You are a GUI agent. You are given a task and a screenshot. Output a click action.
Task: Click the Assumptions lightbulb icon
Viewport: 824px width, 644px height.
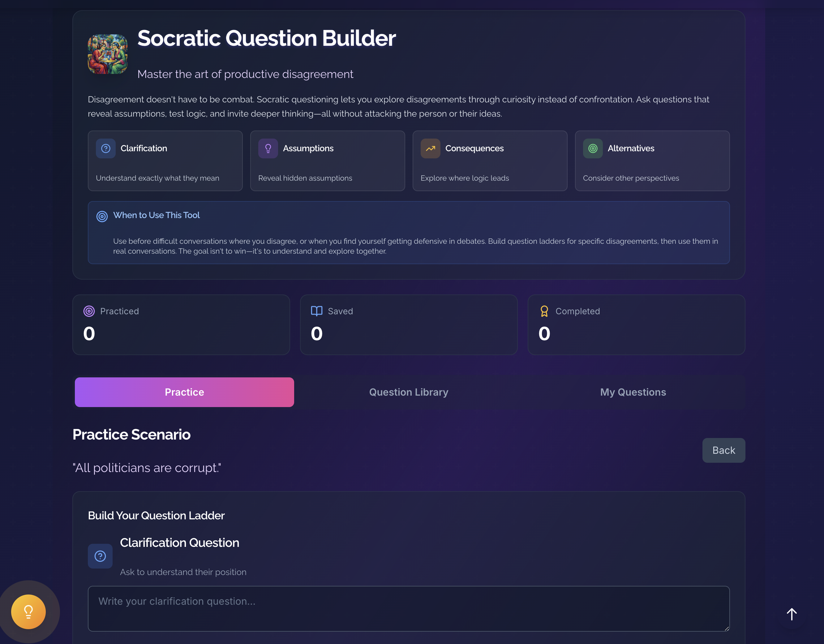click(268, 148)
